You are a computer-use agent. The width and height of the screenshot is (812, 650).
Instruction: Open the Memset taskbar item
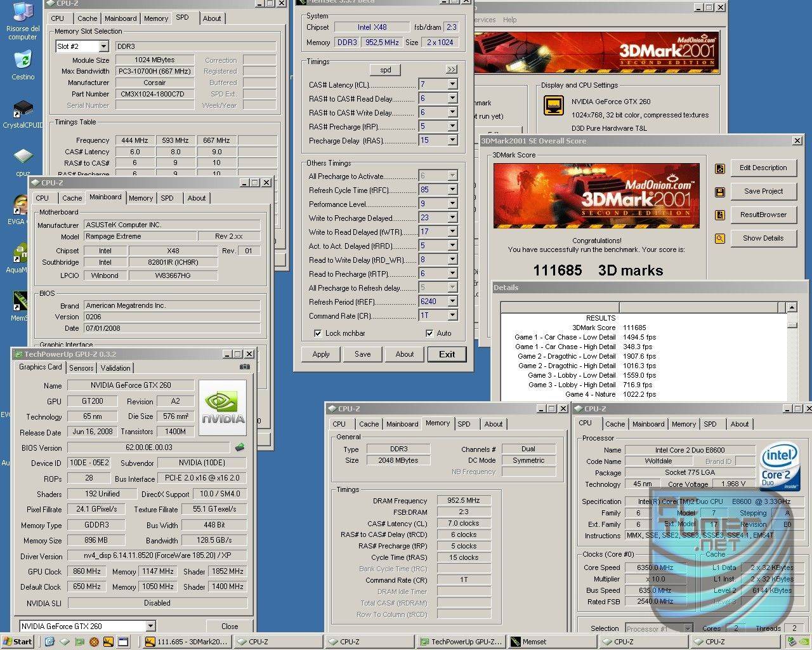coord(552,642)
